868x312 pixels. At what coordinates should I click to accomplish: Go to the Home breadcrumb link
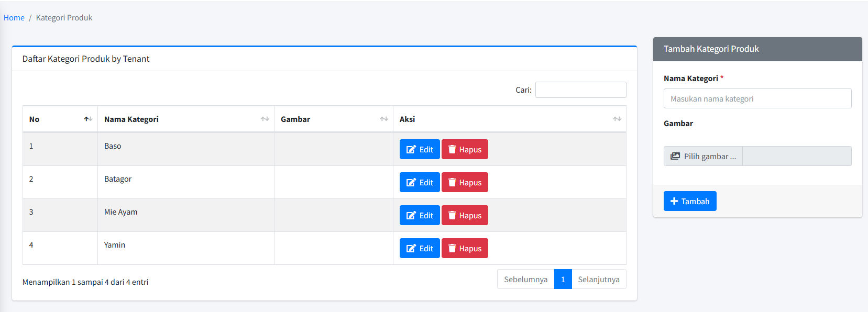tap(14, 18)
